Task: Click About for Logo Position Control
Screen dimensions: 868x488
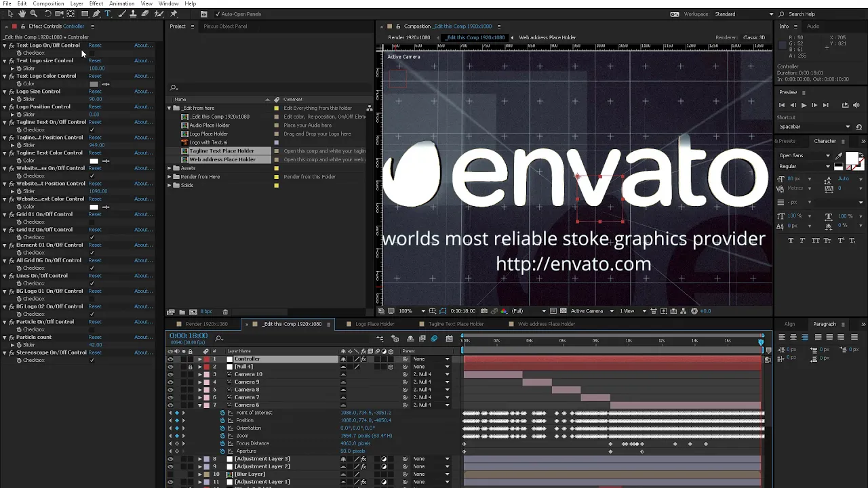Action: coord(142,107)
